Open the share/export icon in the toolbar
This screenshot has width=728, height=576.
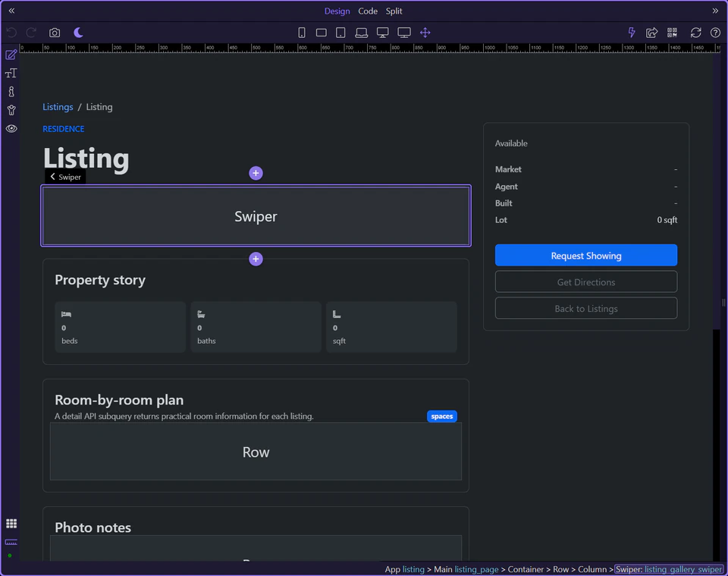tap(651, 33)
